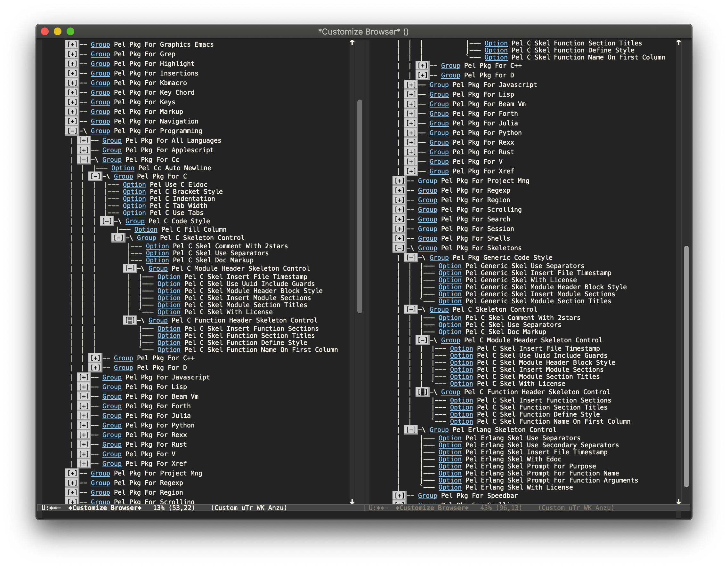728x567 pixels.
Task: Click right pane scroll-up arrow
Action: click(678, 42)
